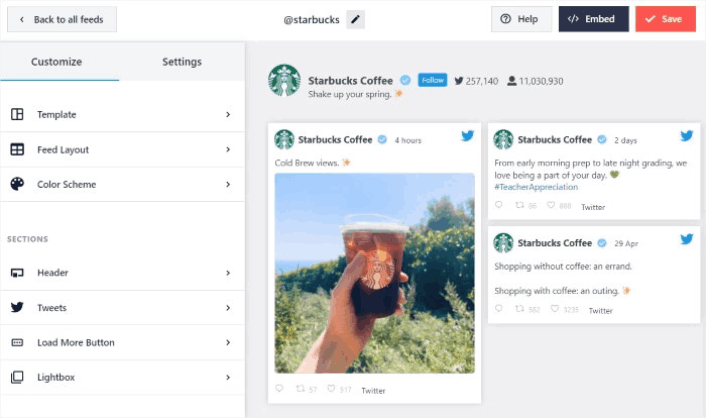Click the Lightbox section icon

coord(17,377)
